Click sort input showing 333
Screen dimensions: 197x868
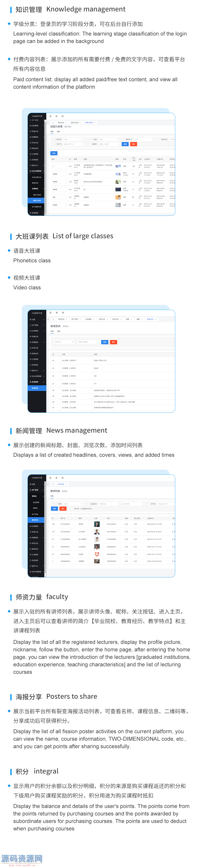click(59, 197)
